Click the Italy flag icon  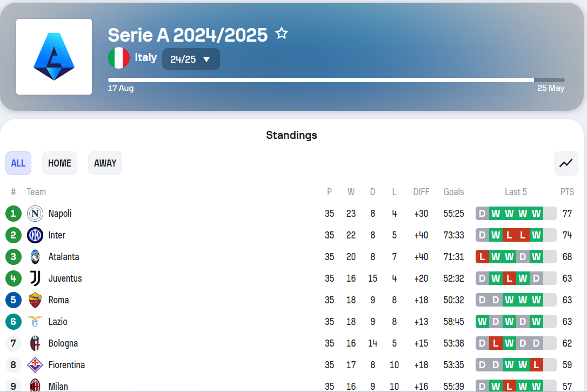pos(119,58)
